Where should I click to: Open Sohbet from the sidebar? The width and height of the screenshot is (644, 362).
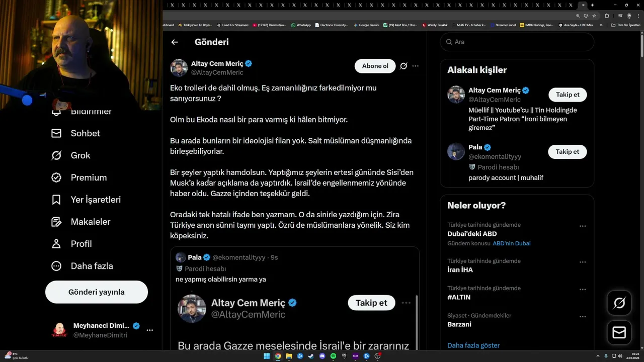coord(76,133)
